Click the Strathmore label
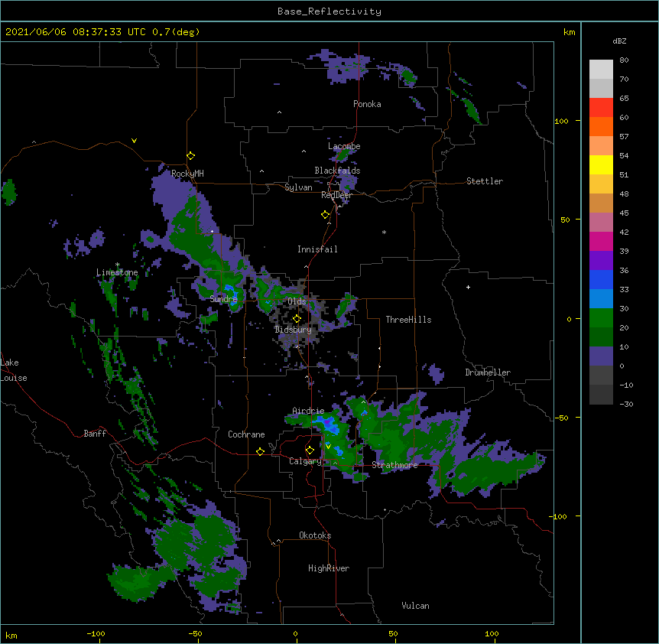This screenshot has height=644, width=659. [x=394, y=465]
